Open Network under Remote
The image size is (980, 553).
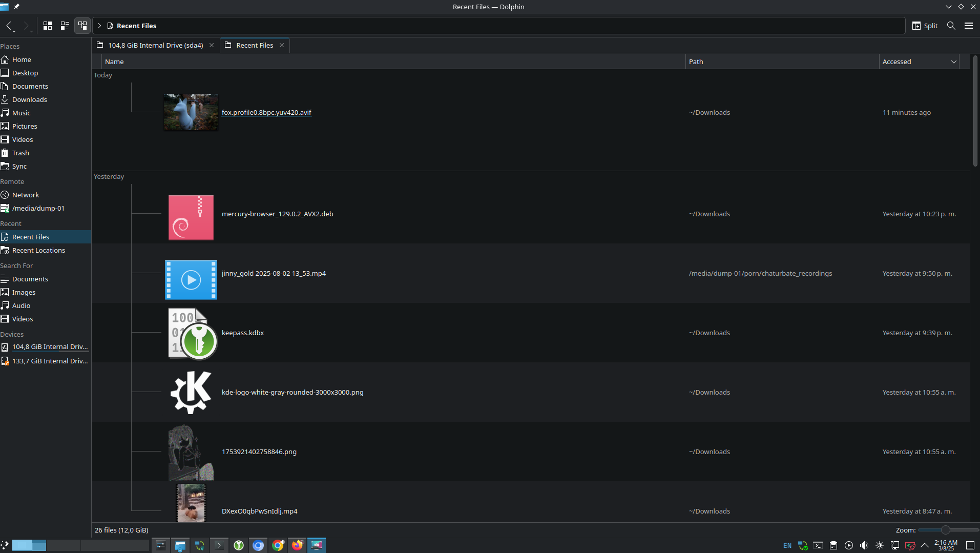click(46, 195)
